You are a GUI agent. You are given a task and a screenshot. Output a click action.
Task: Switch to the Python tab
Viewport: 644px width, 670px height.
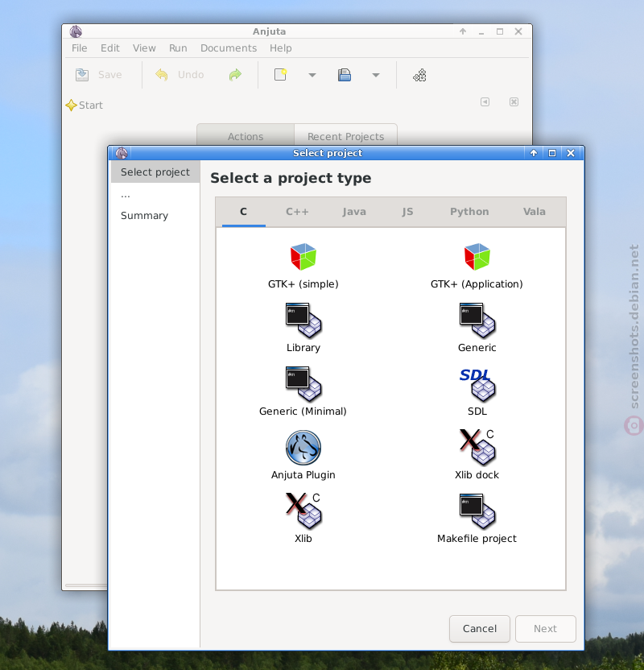pos(469,212)
